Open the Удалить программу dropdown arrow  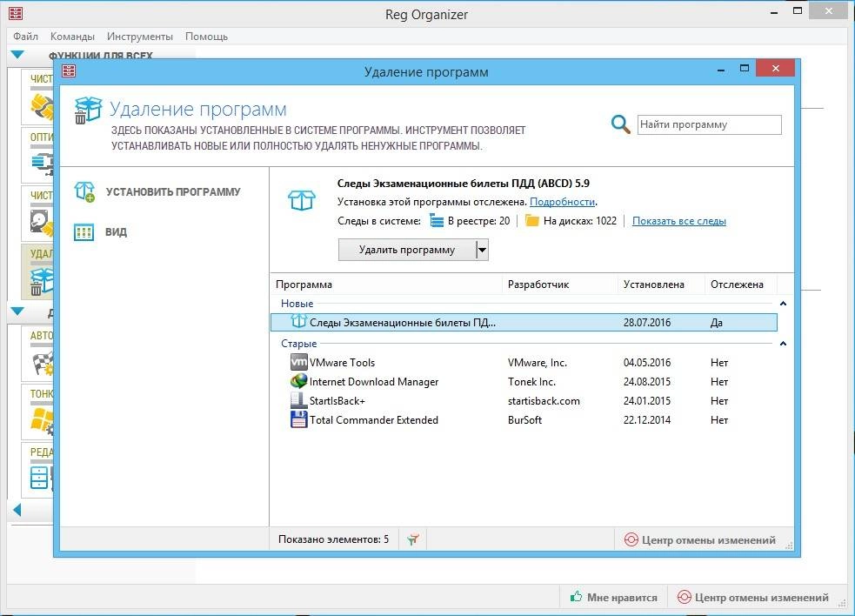482,250
